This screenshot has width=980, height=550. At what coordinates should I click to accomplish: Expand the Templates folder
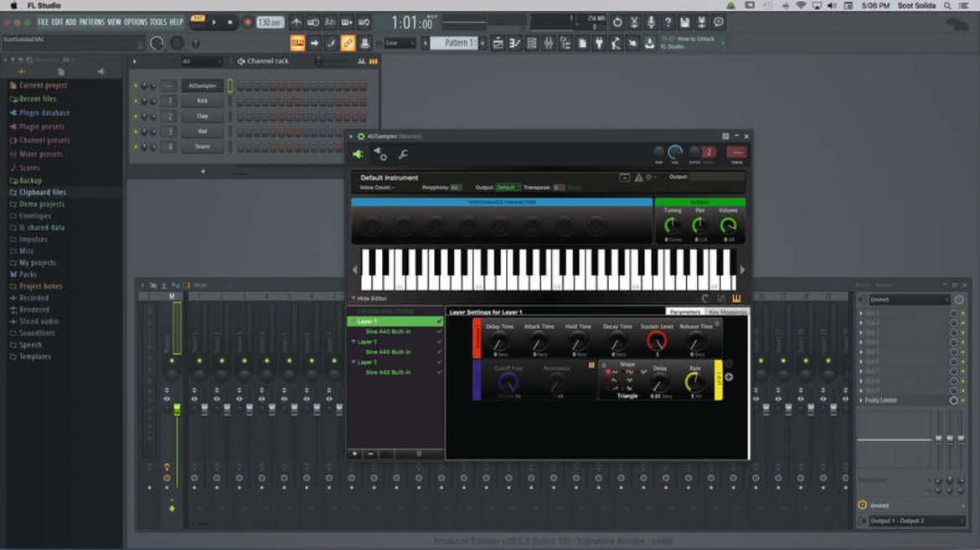(35, 357)
